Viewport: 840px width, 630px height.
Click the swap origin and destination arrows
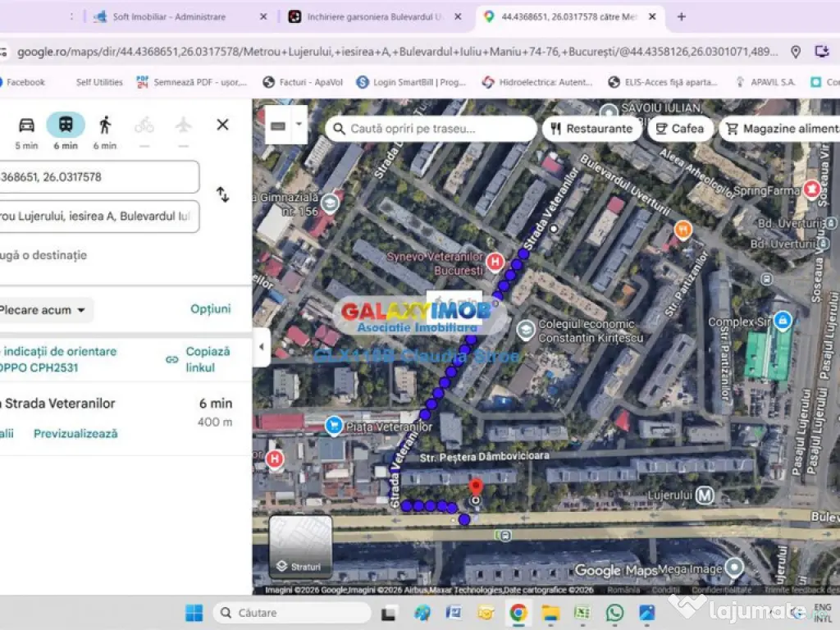click(221, 194)
